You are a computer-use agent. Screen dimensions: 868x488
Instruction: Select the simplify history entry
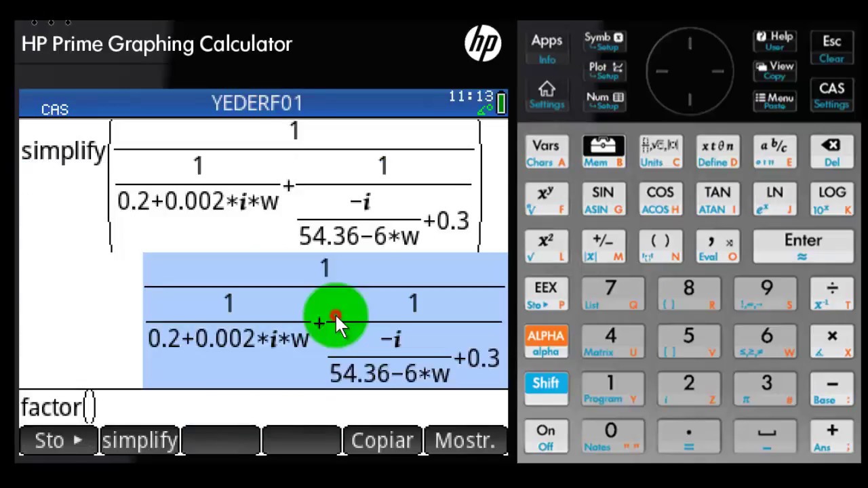(x=251, y=186)
